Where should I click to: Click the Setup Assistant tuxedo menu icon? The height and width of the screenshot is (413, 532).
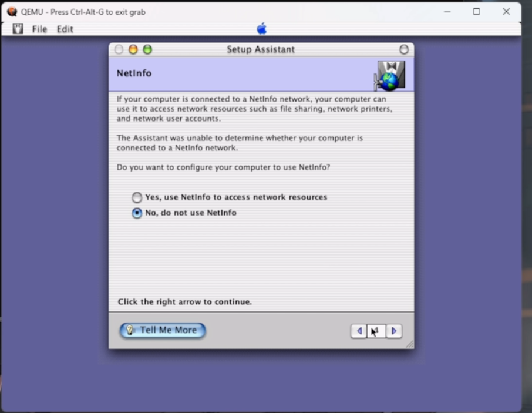coord(18,29)
